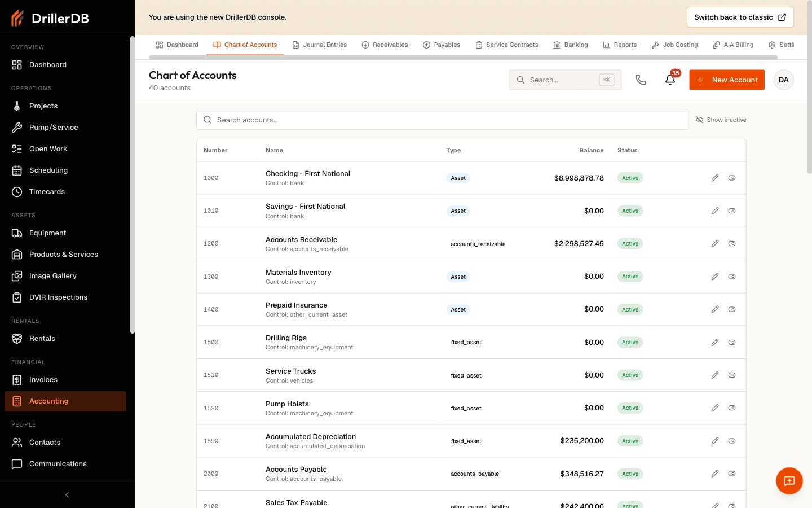The height and width of the screenshot is (508, 812).
Task: Switch to the Journal Entries tab
Action: [x=319, y=45]
